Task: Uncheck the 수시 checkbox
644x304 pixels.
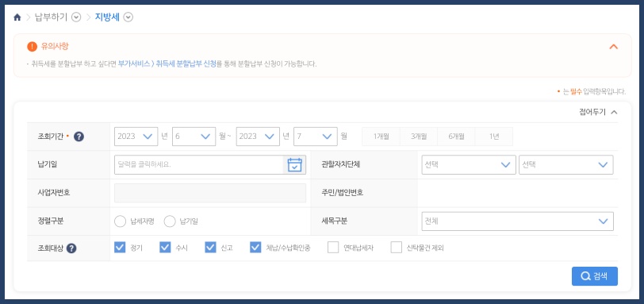Action: (165, 248)
